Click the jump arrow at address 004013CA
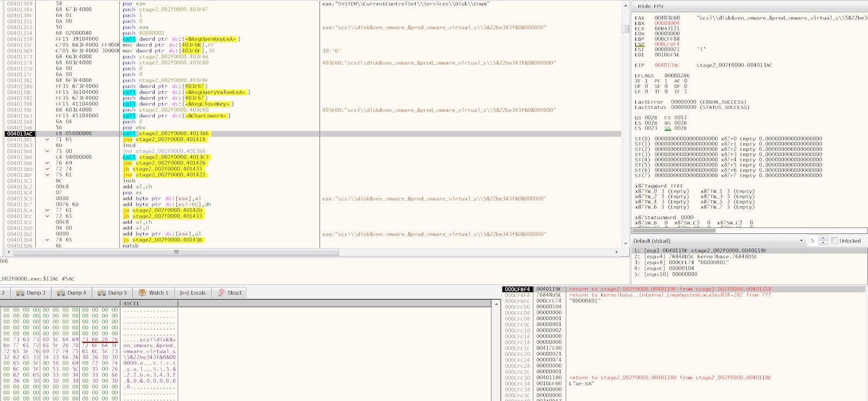 47,211
